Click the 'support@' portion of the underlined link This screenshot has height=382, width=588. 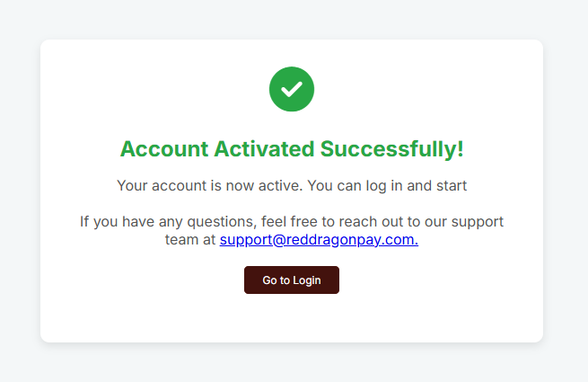[x=253, y=240]
